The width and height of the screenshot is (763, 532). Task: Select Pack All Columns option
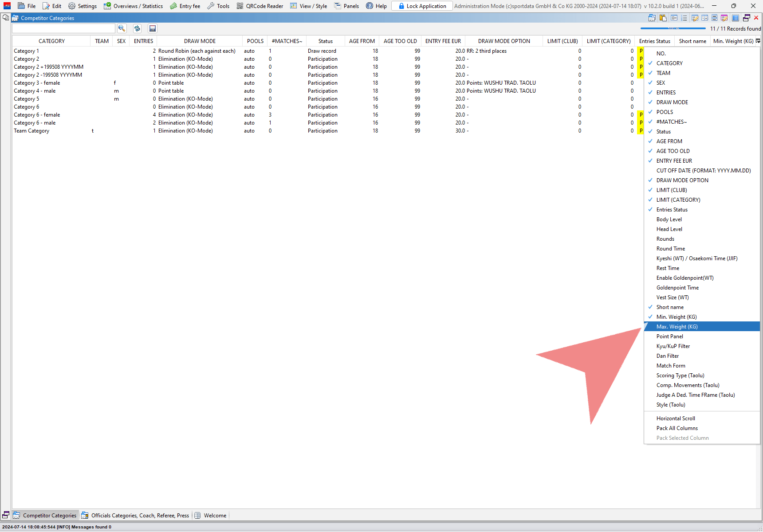(x=677, y=428)
